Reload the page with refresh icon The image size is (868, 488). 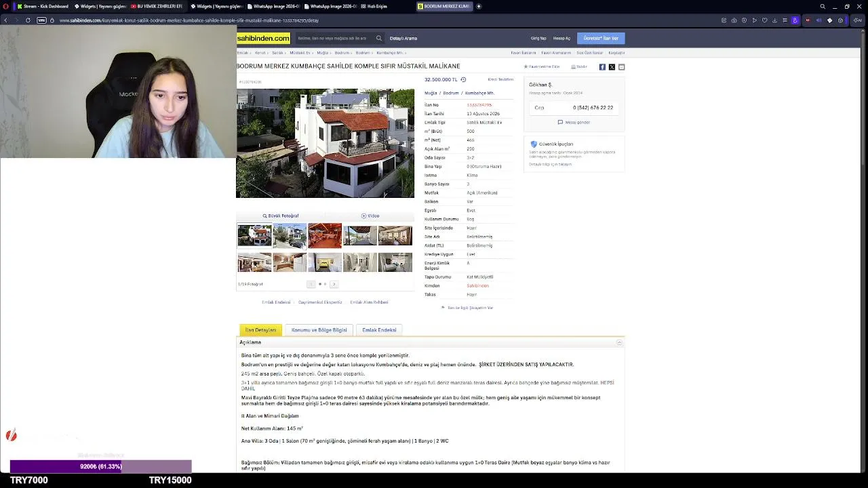(x=28, y=20)
